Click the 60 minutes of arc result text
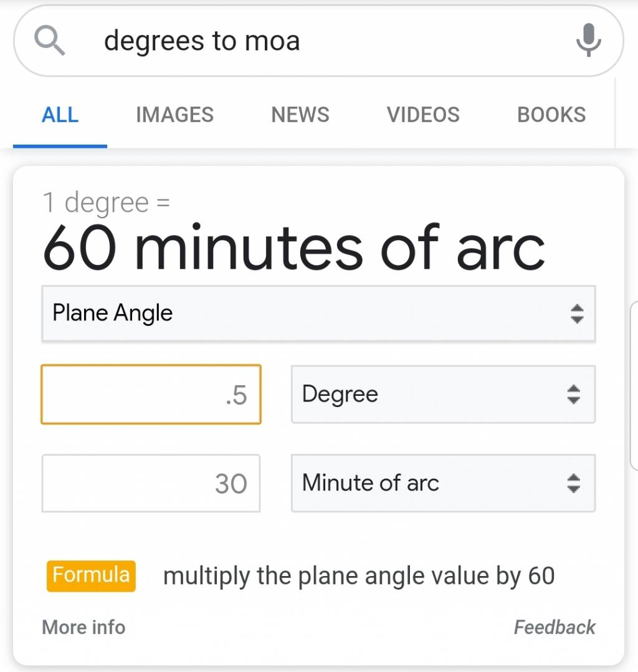Image resolution: width=638 pixels, height=672 pixels. [294, 248]
